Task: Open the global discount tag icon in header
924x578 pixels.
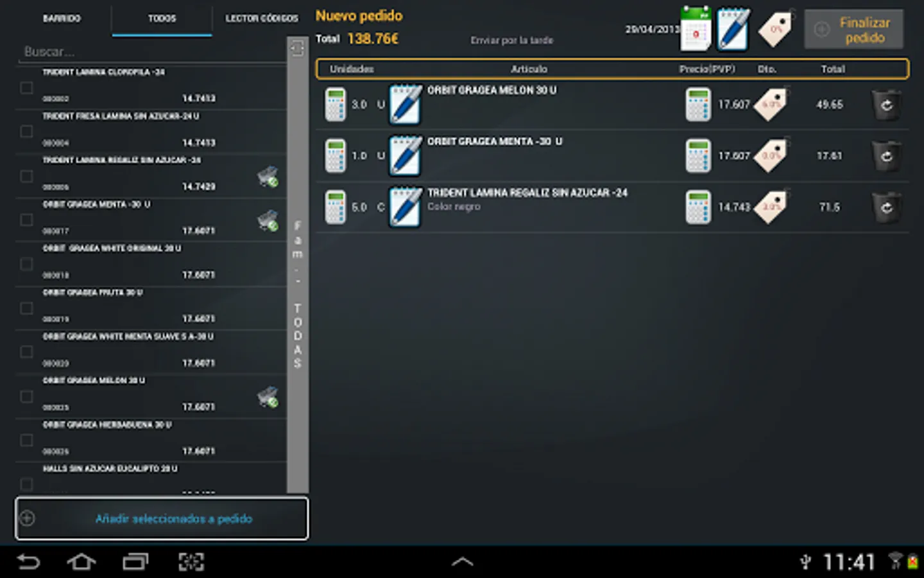Action: 775,29
